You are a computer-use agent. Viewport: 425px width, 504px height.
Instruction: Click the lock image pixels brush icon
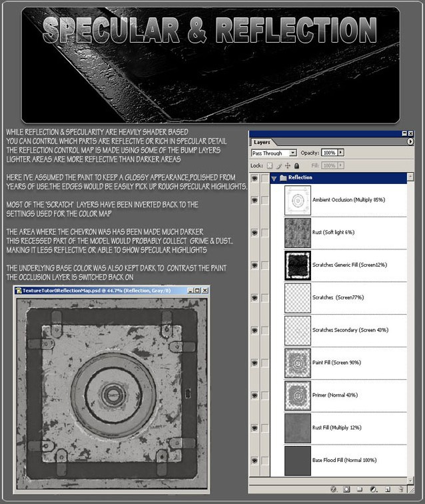[x=279, y=165]
